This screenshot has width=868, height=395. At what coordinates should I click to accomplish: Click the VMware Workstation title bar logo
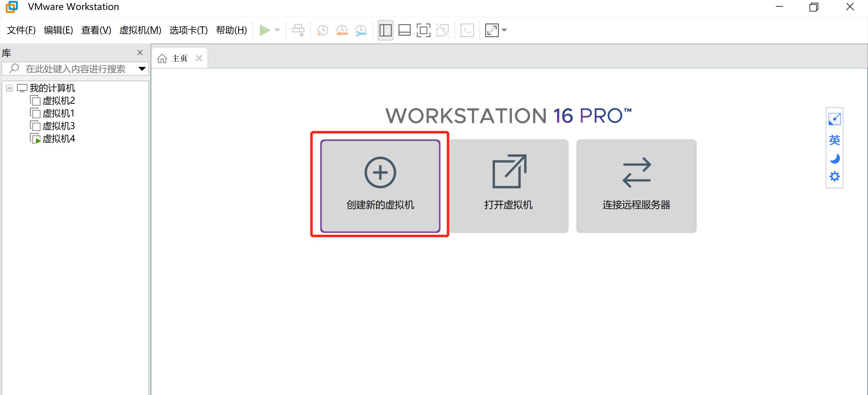coord(12,7)
